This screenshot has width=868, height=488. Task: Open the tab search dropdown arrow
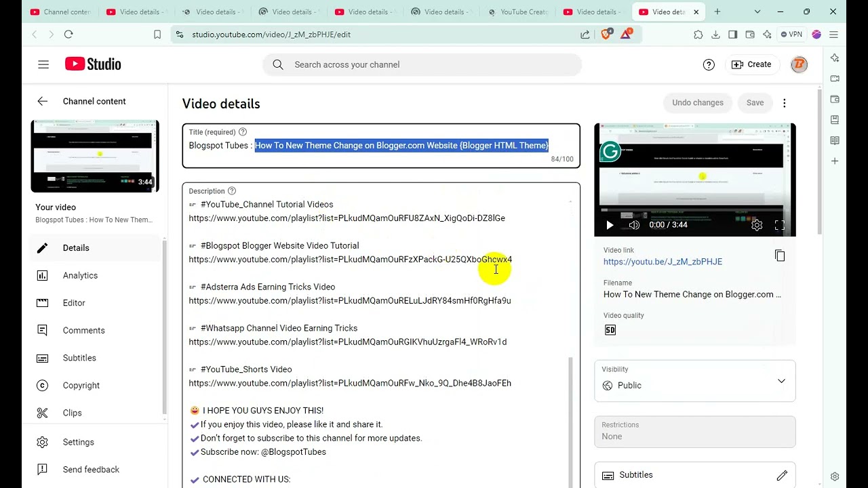(757, 12)
